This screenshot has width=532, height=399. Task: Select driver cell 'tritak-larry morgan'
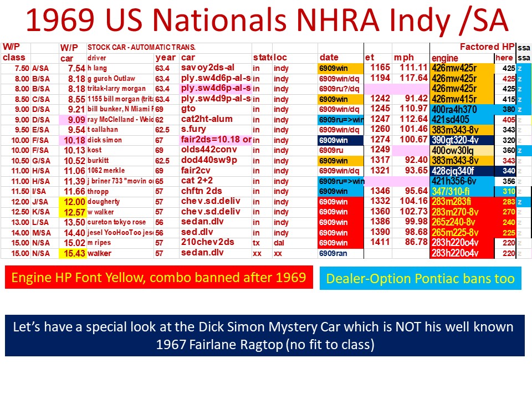tap(116, 89)
